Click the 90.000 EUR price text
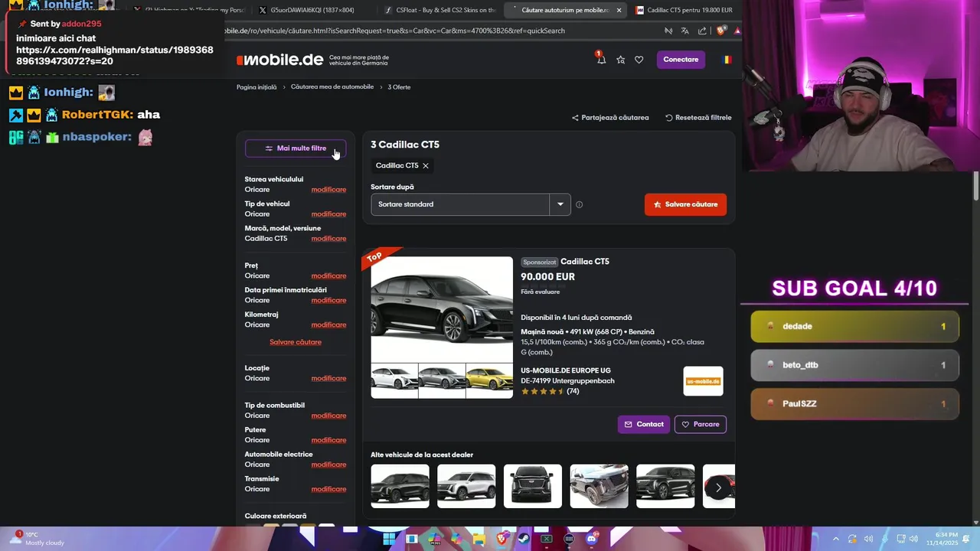This screenshot has width=980, height=551. click(x=547, y=277)
